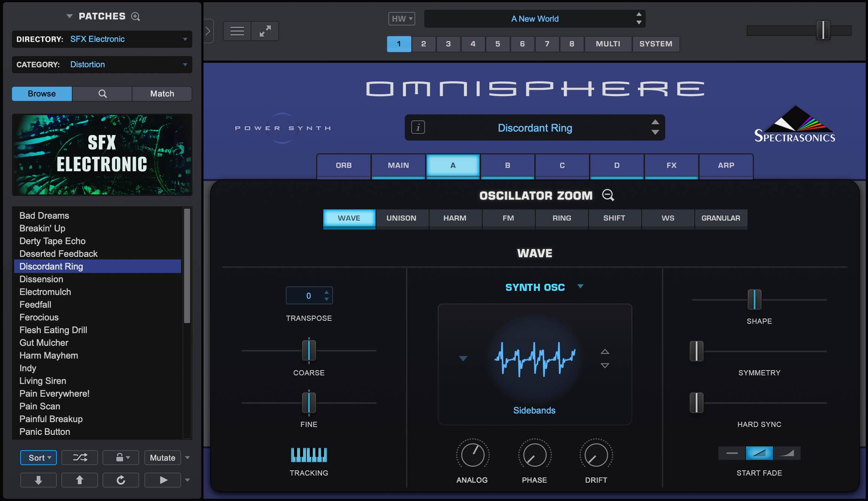
Task: Click the previous patch down-arrow icon
Action: 38,480
